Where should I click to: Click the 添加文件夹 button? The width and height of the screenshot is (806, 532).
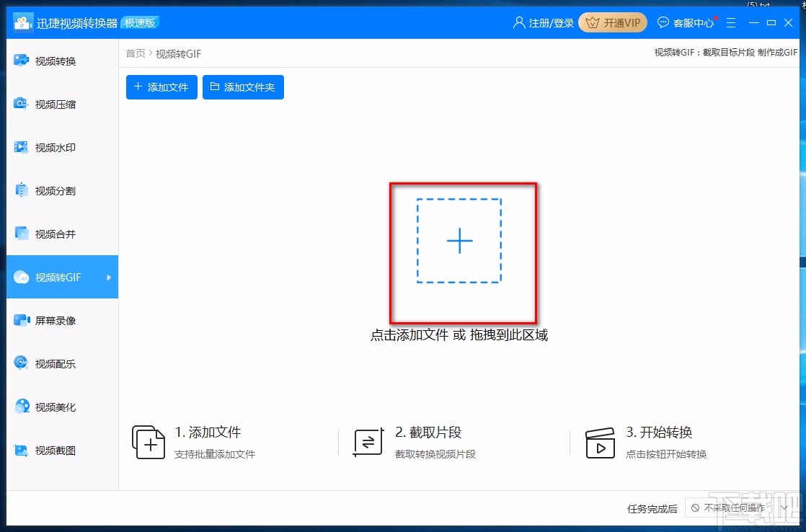(x=243, y=87)
